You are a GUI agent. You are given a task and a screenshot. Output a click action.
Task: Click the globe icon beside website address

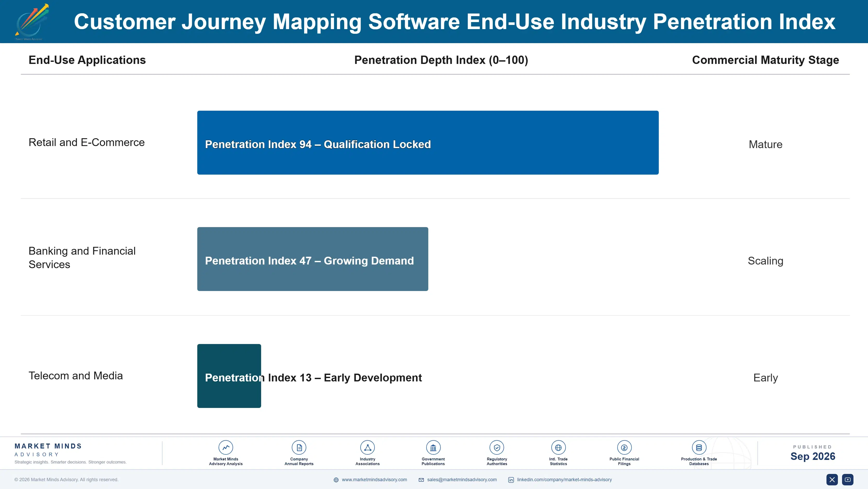click(336, 480)
